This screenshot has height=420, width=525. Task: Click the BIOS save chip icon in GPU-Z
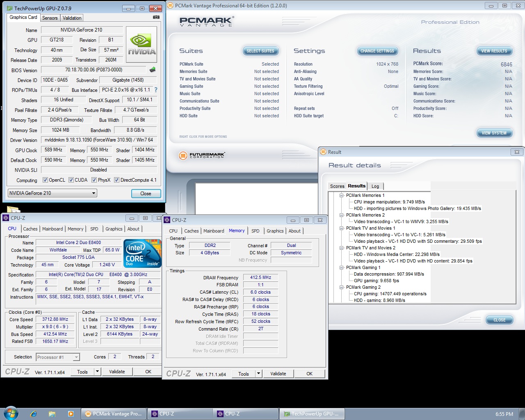click(153, 70)
